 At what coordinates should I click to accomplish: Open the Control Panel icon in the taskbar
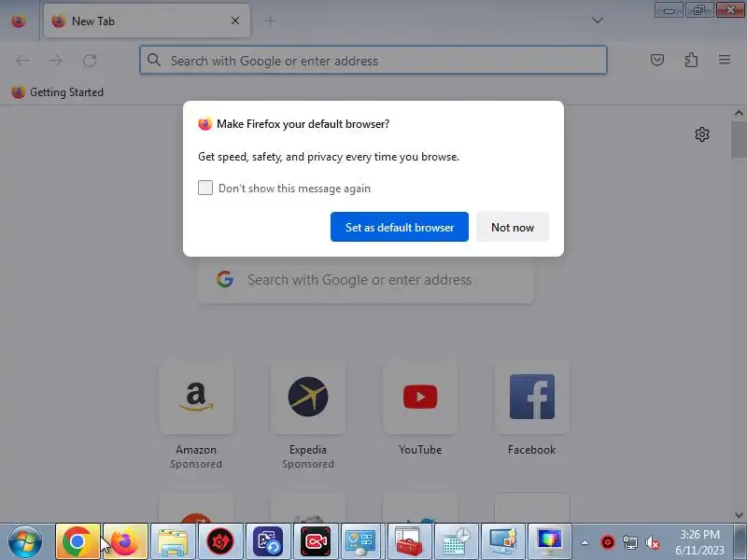click(360, 542)
